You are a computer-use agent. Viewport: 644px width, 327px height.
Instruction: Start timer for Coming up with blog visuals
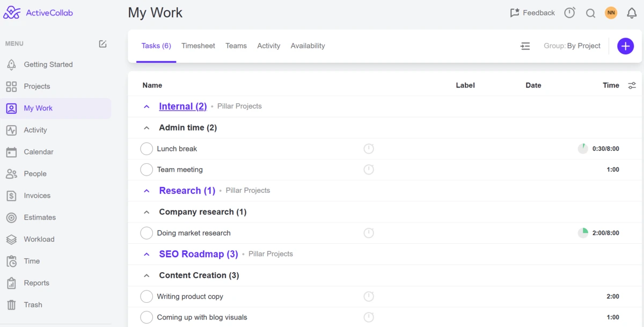click(369, 317)
